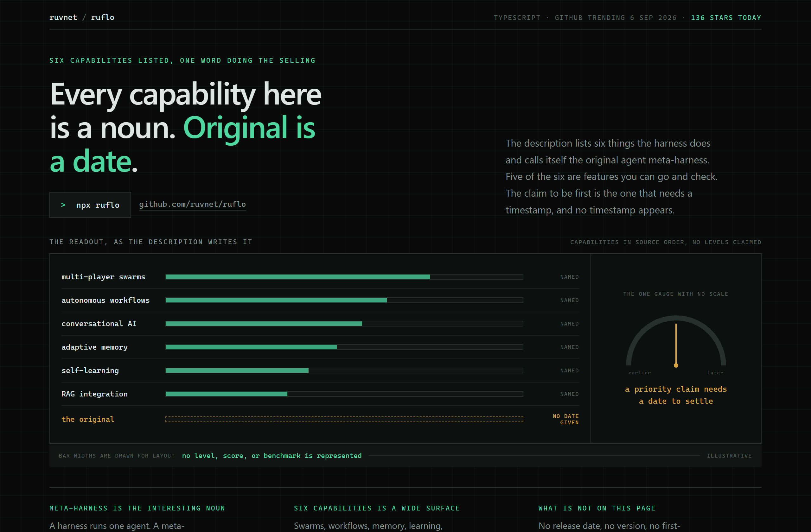Click 'THE ONE GAUGE WITH NO SCALE' heading
Viewport: 811px width, 532px height.
(676, 294)
